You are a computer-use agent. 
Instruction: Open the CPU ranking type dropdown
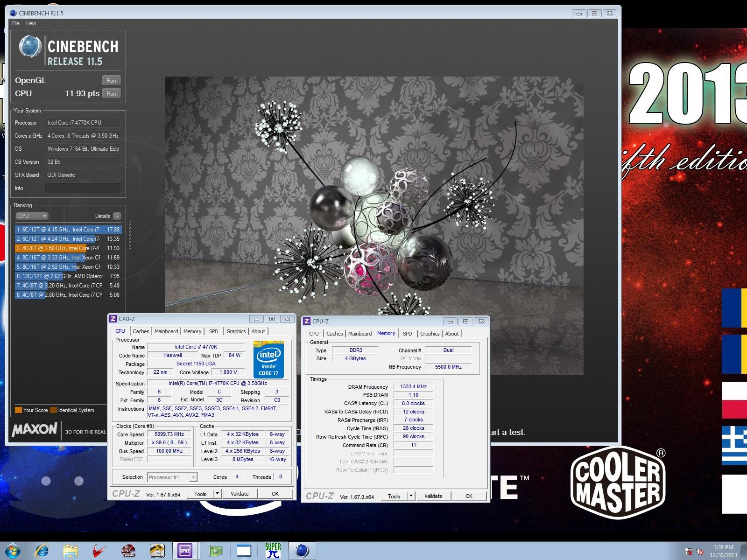tap(32, 216)
